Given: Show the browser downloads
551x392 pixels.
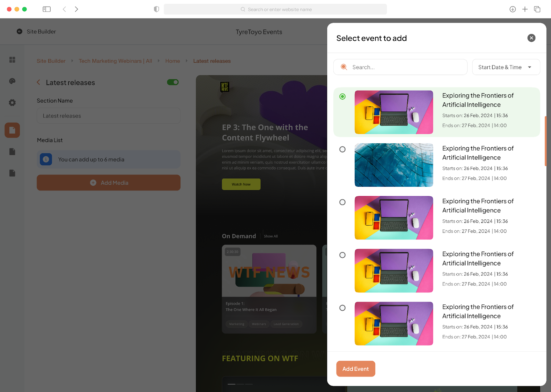Looking at the screenshot, I should [x=513, y=9].
